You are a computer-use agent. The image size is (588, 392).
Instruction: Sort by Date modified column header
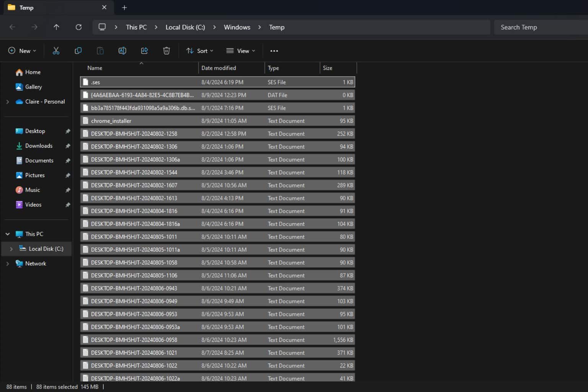pyautogui.click(x=232, y=68)
